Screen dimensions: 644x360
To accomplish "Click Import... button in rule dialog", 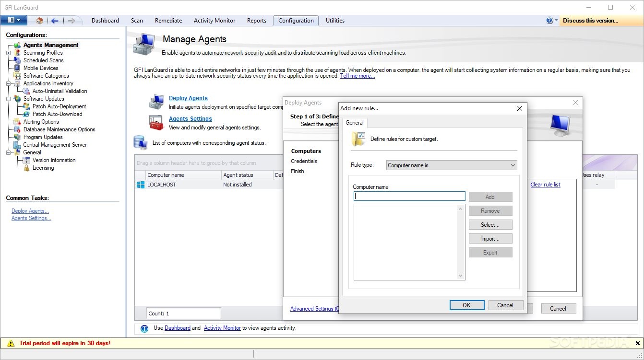I will 490,239.
